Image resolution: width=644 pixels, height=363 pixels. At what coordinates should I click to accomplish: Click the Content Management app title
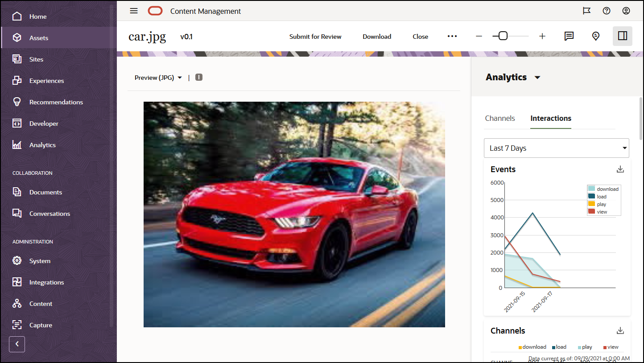(x=206, y=11)
